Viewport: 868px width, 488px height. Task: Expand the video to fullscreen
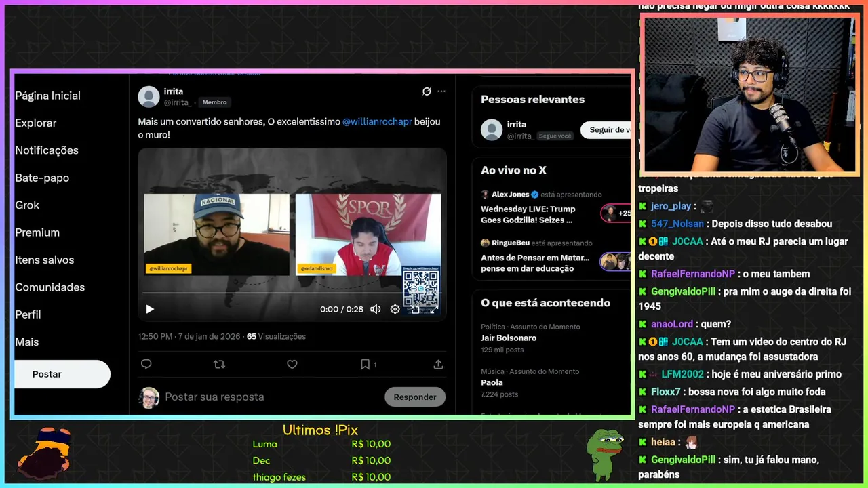434,309
